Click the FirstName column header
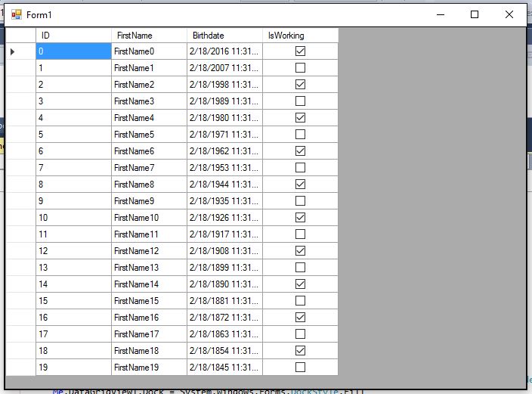Image resolution: width=532 pixels, height=394 pixels. (x=149, y=36)
